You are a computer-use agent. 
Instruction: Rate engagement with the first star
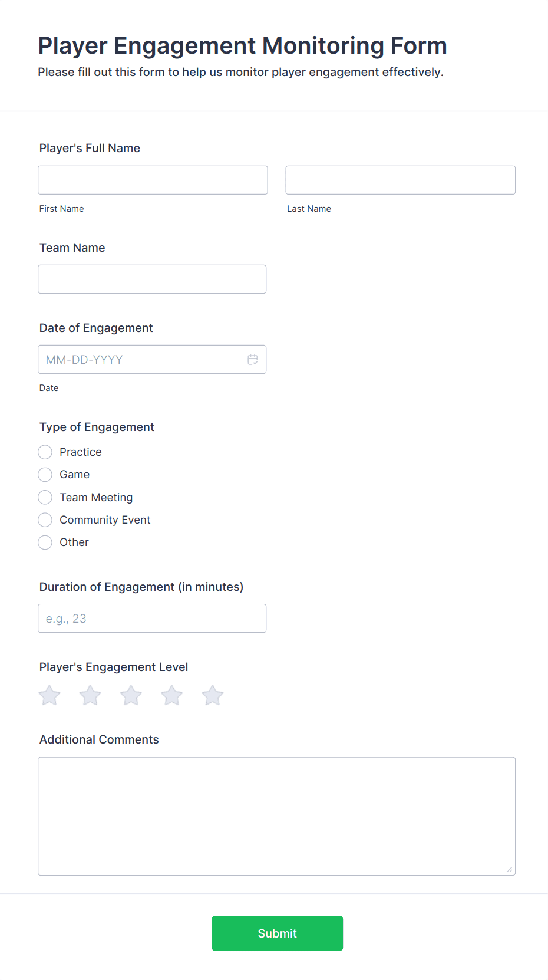point(49,696)
